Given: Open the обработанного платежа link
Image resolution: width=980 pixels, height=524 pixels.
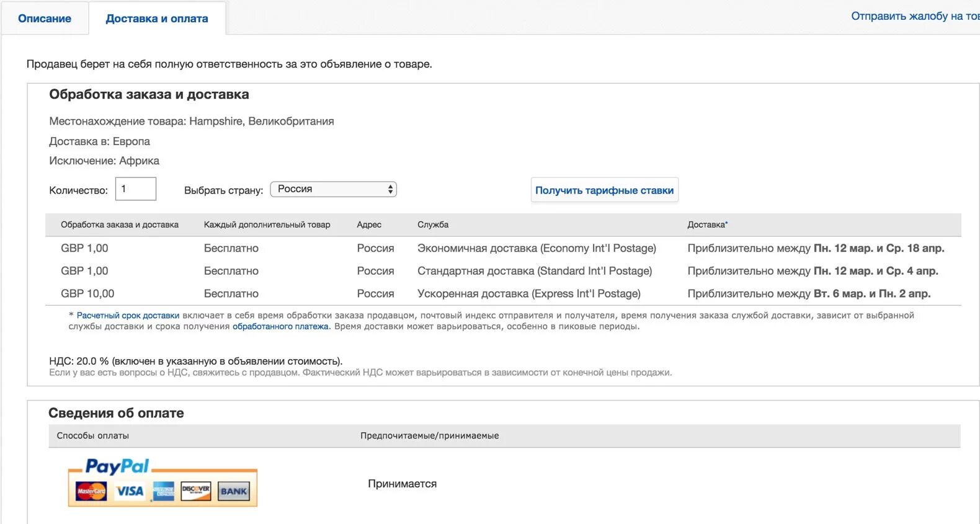Looking at the screenshot, I should click(x=280, y=327).
